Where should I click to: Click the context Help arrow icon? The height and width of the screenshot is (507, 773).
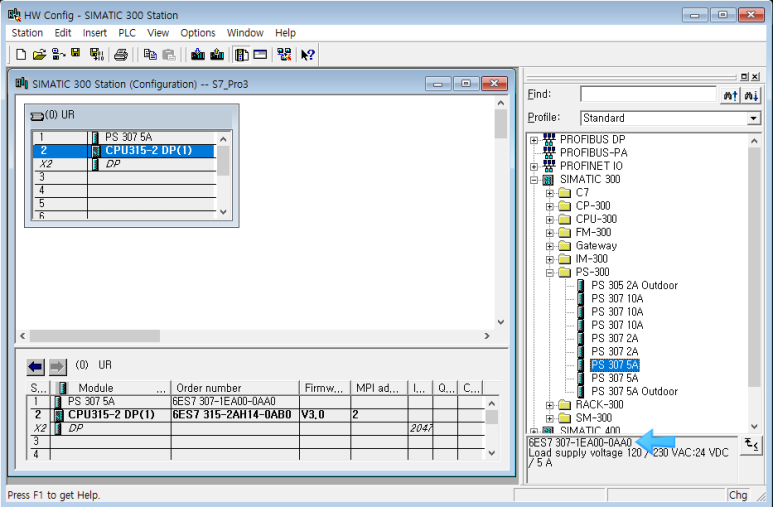click(308, 54)
